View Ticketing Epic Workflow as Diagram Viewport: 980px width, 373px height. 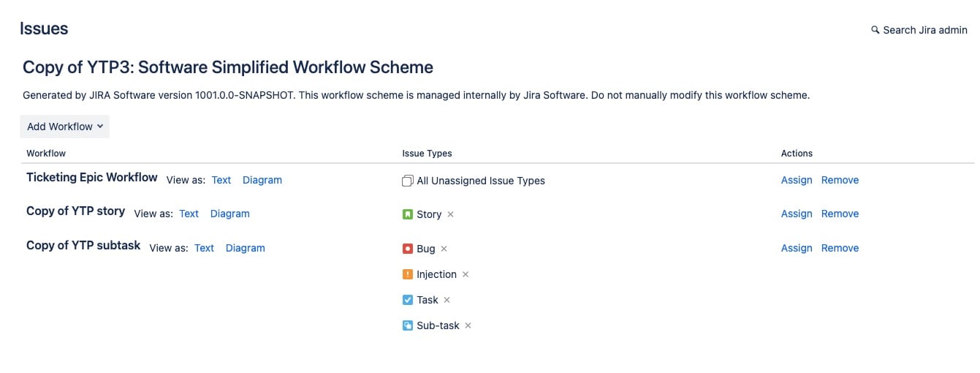(x=262, y=180)
